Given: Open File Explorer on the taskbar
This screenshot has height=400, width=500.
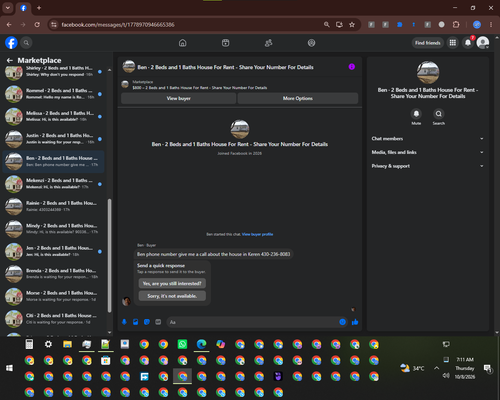Looking at the screenshot, I should click(68, 344).
